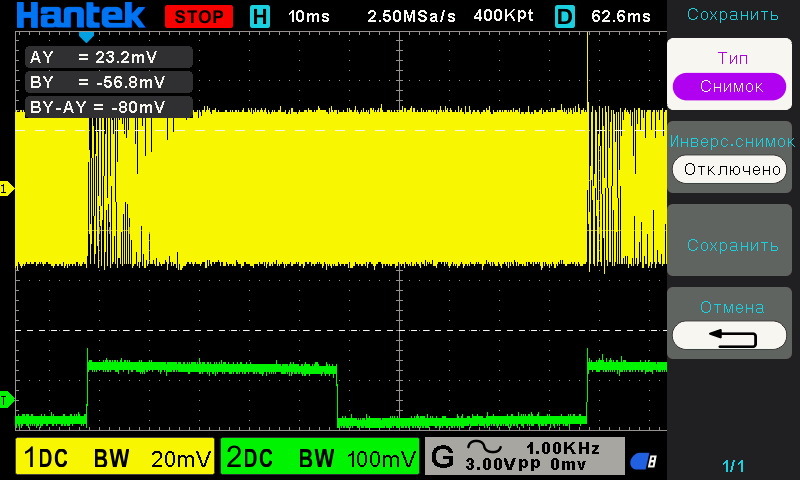Click the 3.00Vpp 0mv generator amplitude text
Screen dimensions: 800x480
click(x=526, y=464)
